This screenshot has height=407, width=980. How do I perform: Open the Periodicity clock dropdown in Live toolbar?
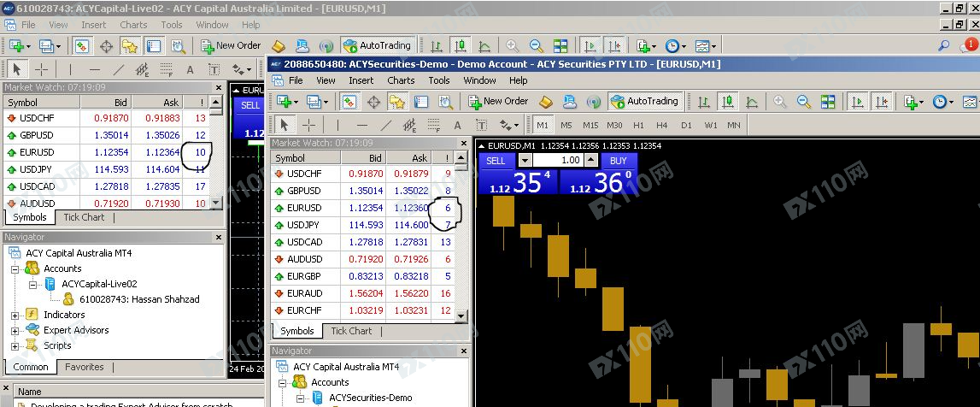pos(674,45)
